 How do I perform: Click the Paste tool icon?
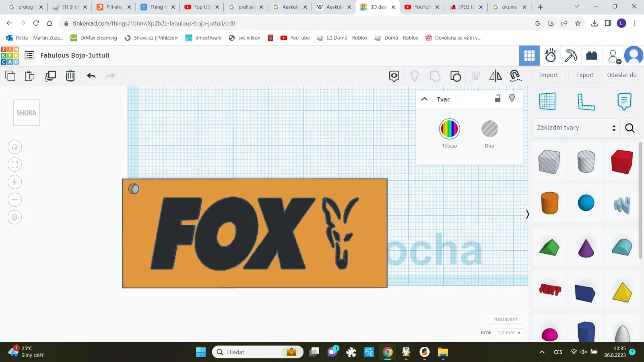tap(30, 76)
